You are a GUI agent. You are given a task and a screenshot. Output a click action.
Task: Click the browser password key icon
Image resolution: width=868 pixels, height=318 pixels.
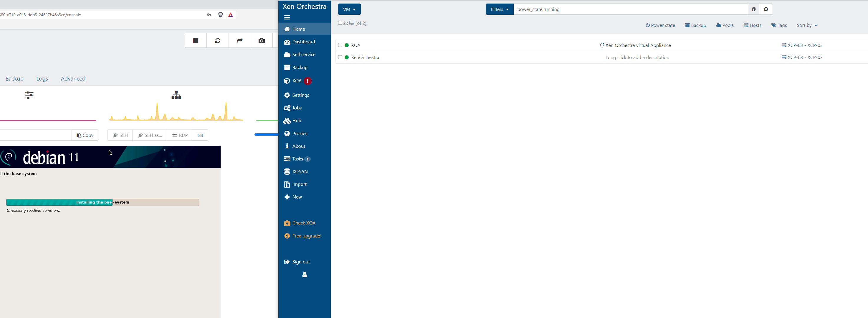click(x=209, y=14)
